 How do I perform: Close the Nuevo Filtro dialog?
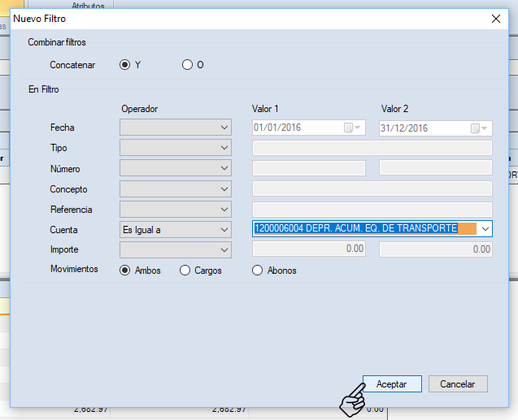click(x=497, y=18)
